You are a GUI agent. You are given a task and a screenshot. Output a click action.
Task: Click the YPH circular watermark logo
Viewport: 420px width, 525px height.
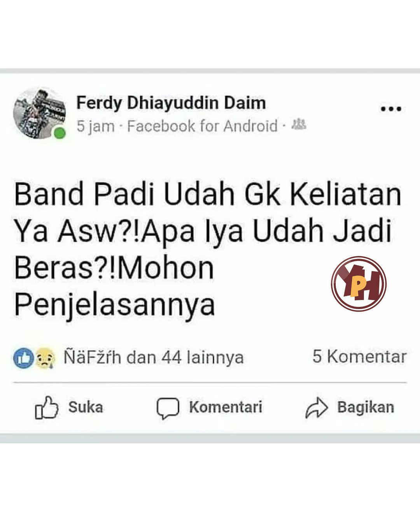[x=359, y=283]
